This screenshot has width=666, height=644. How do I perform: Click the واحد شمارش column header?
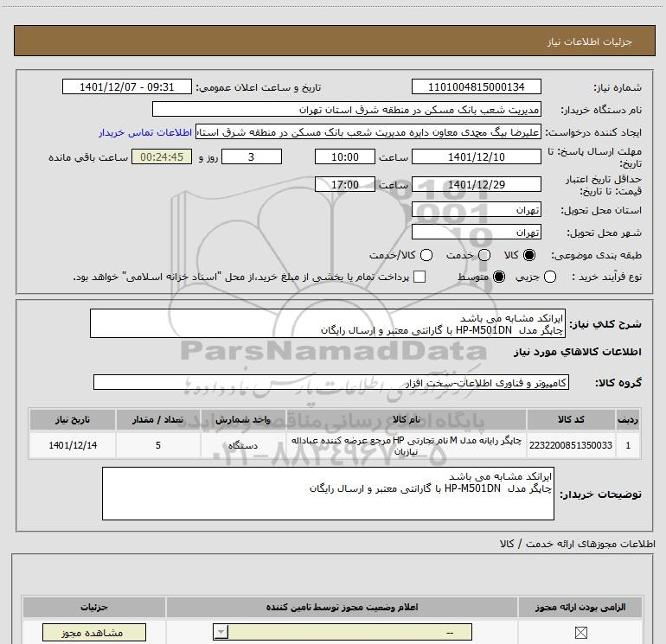[243, 419]
